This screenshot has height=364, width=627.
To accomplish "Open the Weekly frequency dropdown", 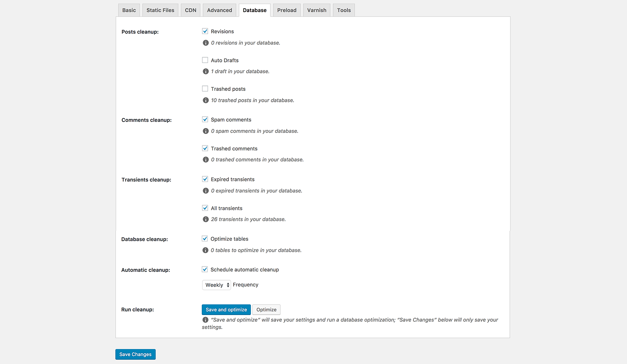I will point(216,285).
